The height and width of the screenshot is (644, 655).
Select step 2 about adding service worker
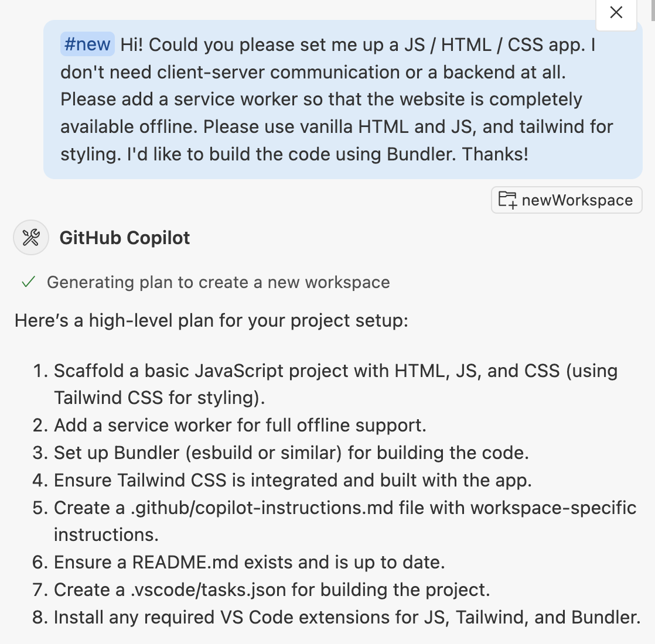pyautogui.click(x=229, y=425)
